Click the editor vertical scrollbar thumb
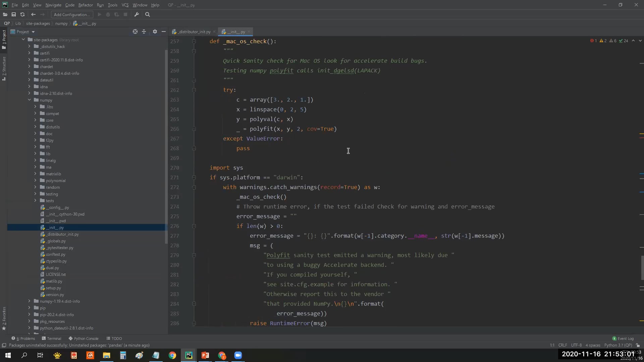This screenshot has width=644, height=362. (x=642, y=267)
